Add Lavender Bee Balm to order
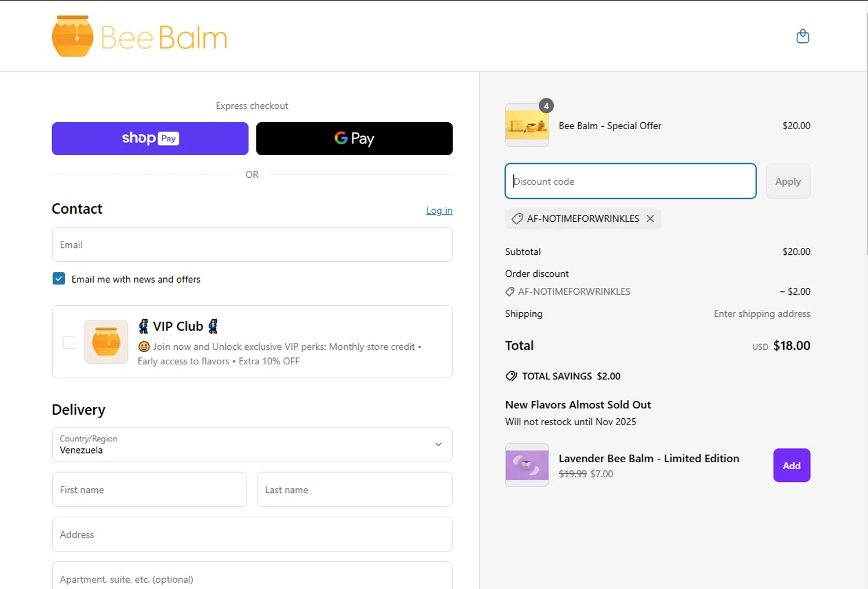 792,465
